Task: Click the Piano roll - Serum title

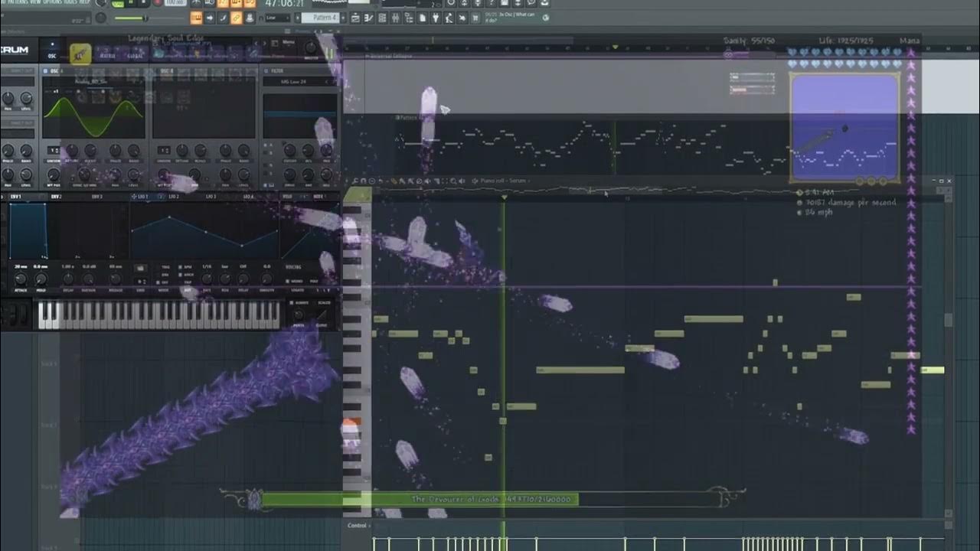Action: [x=503, y=181]
